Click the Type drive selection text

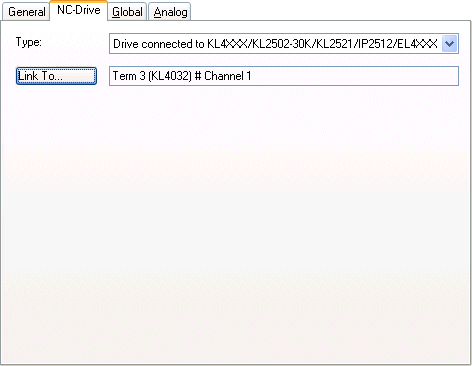click(275, 44)
